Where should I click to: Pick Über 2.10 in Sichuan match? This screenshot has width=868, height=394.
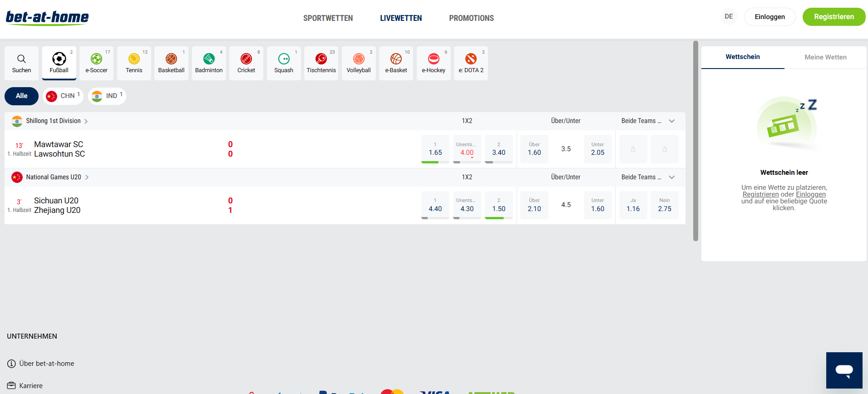(x=534, y=205)
